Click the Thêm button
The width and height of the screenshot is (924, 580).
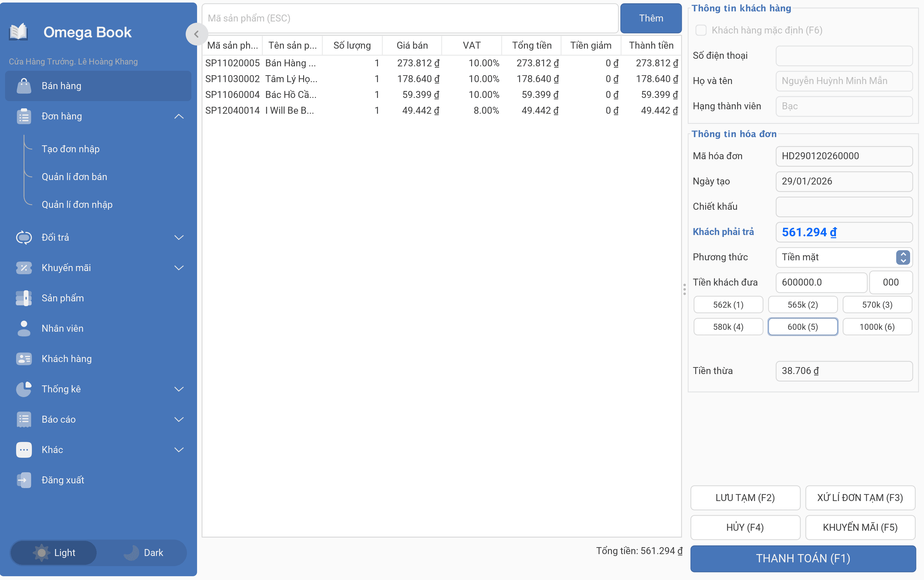click(x=651, y=18)
